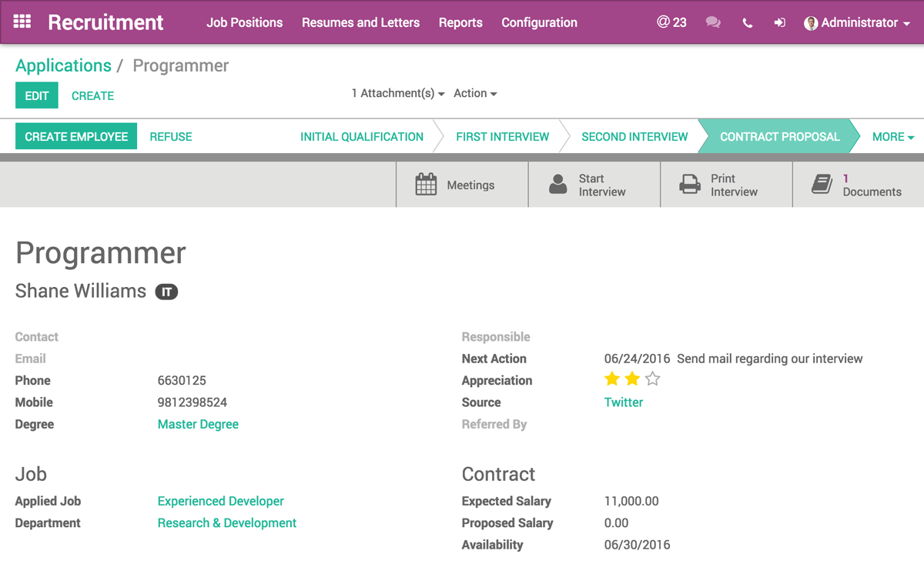The height and width of the screenshot is (584, 924).
Task: Set appreciation to one star
Action: coord(612,379)
